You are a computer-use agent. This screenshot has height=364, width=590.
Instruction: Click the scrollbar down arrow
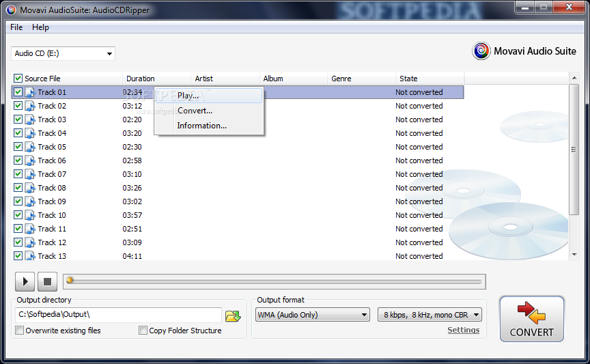point(574,255)
